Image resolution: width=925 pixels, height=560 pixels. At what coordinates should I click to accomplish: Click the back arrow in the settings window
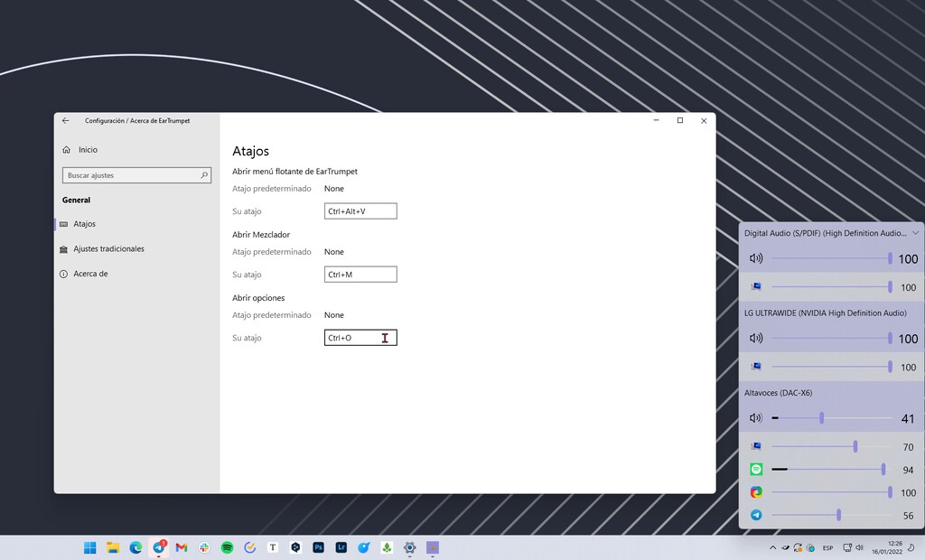(x=65, y=120)
